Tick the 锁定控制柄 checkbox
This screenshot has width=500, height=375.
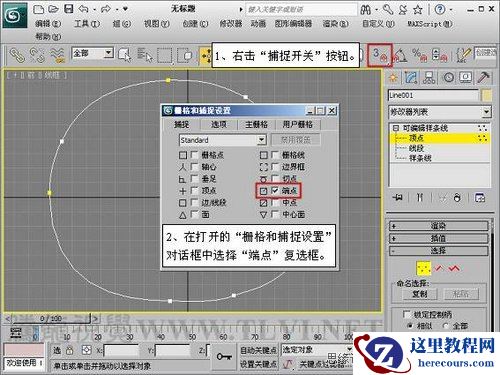coord(406,314)
